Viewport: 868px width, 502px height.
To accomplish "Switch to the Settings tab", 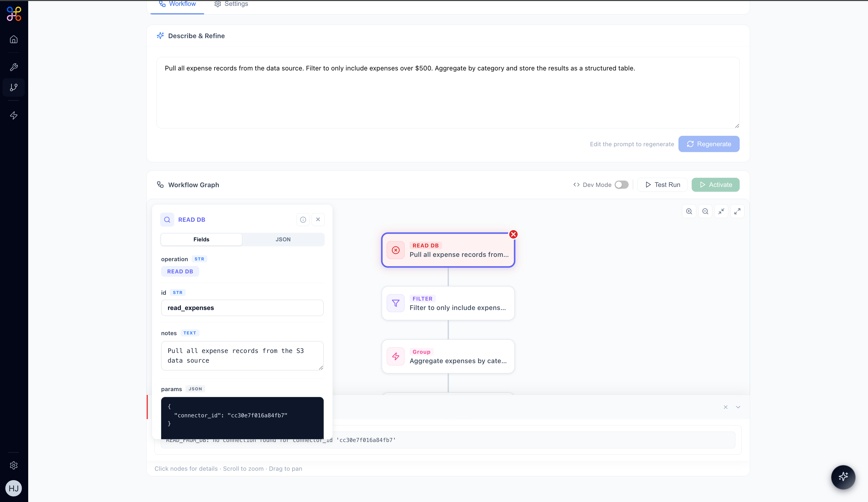I will 231,4.
